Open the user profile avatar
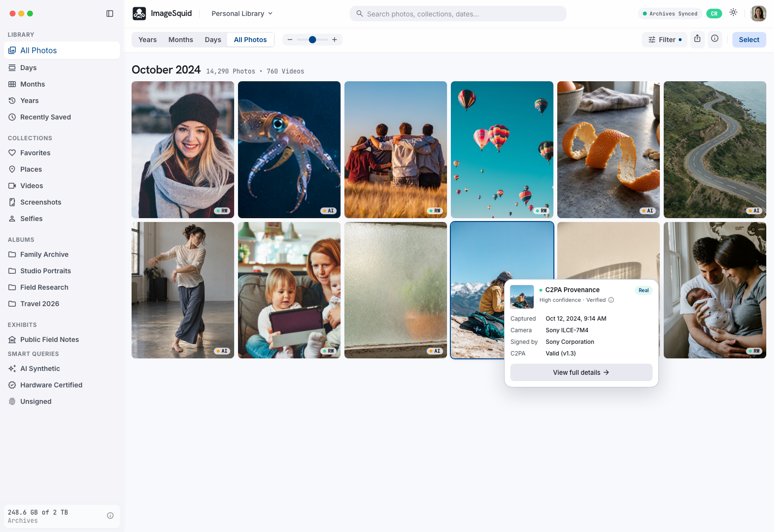The height and width of the screenshot is (532, 774). [x=758, y=14]
